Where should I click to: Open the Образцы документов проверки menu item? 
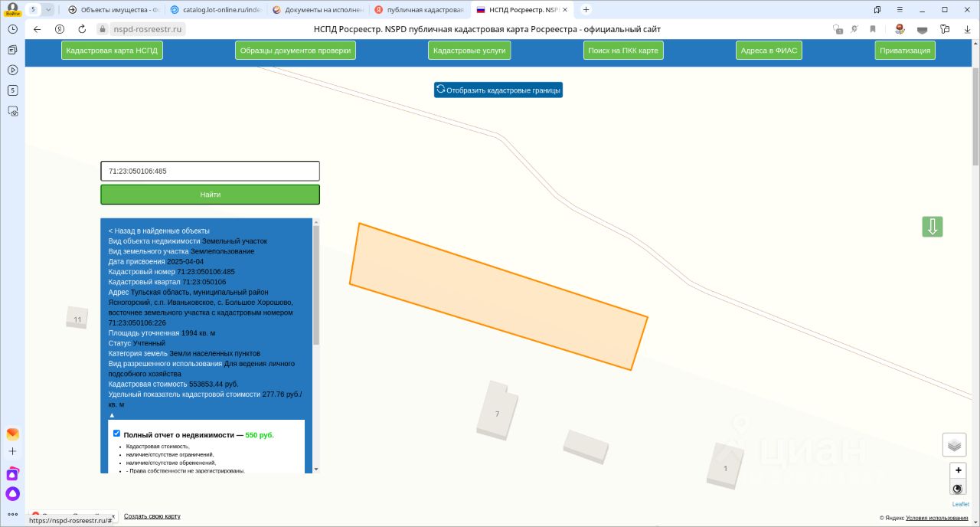coord(296,51)
